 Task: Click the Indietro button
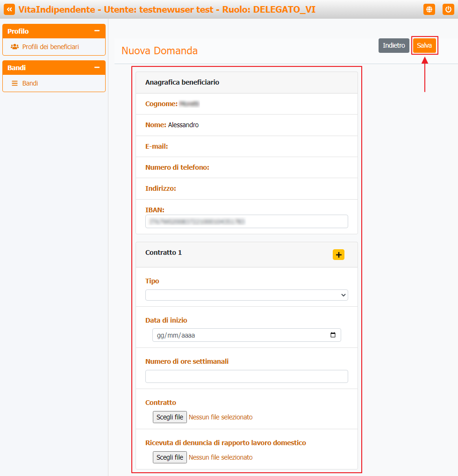[394, 45]
